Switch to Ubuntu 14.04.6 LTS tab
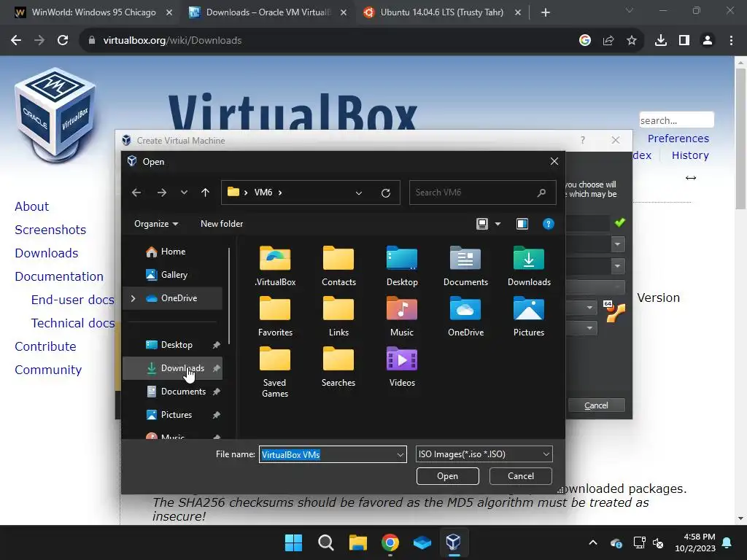The width and height of the screenshot is (747, 560). coord(441,12)
